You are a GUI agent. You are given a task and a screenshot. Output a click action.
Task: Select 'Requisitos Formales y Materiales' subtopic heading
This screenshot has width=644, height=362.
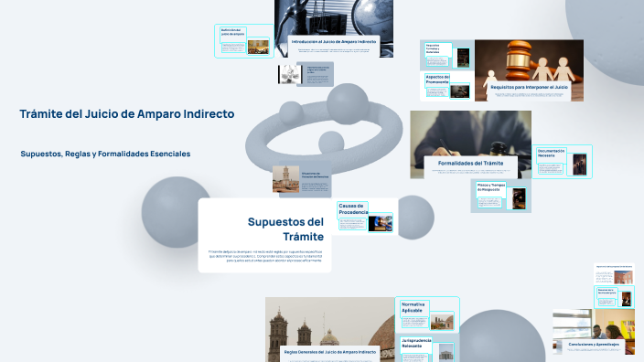coord(434,48)
